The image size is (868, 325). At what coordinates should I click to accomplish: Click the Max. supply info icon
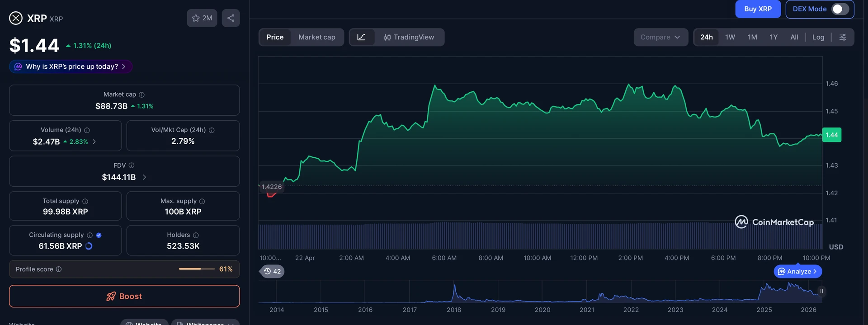point(202,201)
